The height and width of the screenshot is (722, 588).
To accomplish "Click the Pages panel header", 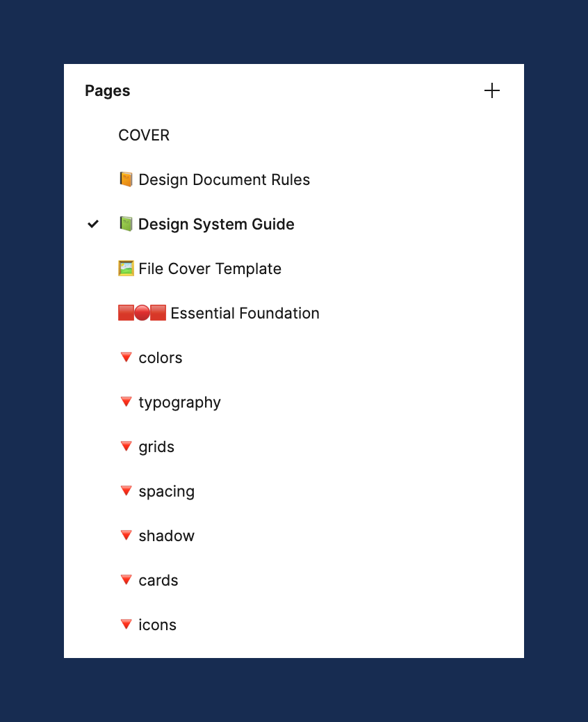I will click(108, 90).
